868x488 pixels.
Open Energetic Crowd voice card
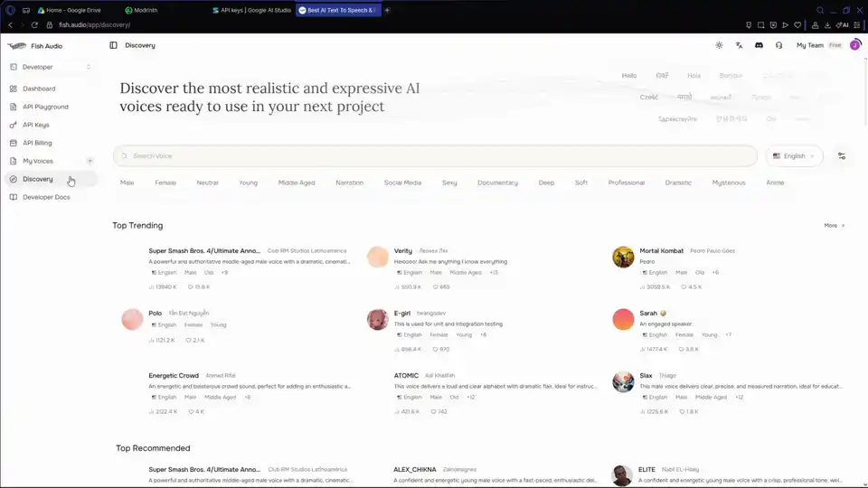coord(174,376)
